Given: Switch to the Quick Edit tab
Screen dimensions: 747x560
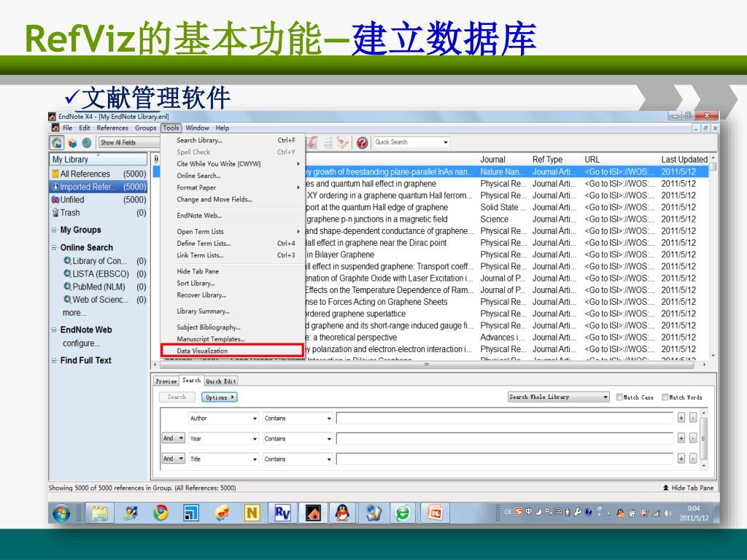Looking at the screenshot, I should (x=221, y=381).
